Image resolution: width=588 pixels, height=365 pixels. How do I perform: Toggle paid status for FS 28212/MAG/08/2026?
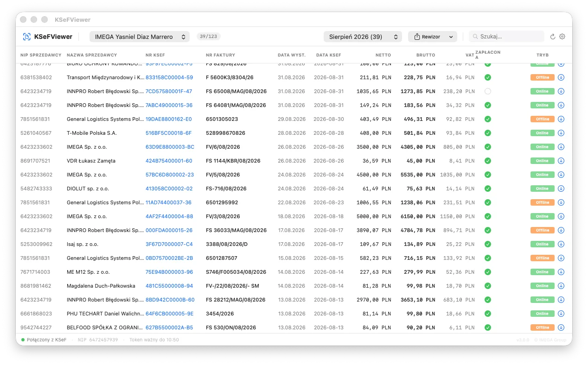[x=488, y=300]
